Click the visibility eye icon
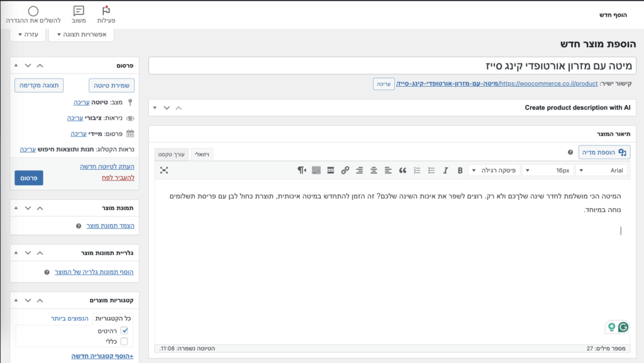Image resolution: width=644 pixels, height=363 pixels. coord(130,118)
